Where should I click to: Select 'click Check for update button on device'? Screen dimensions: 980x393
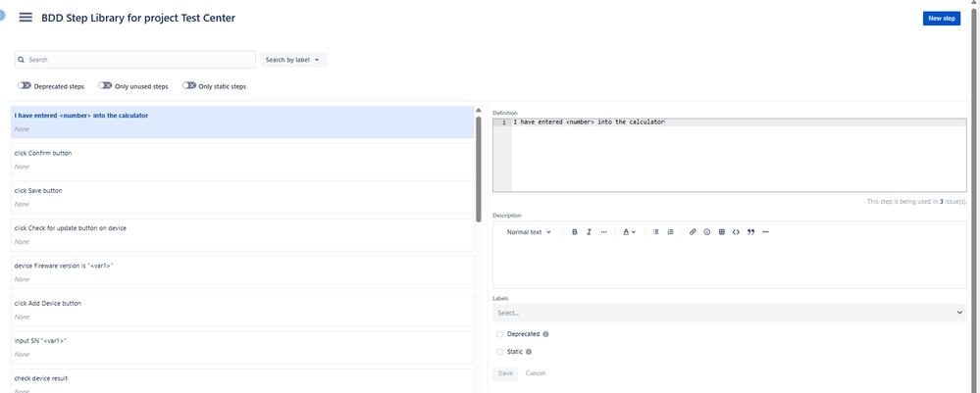point(242,235)
